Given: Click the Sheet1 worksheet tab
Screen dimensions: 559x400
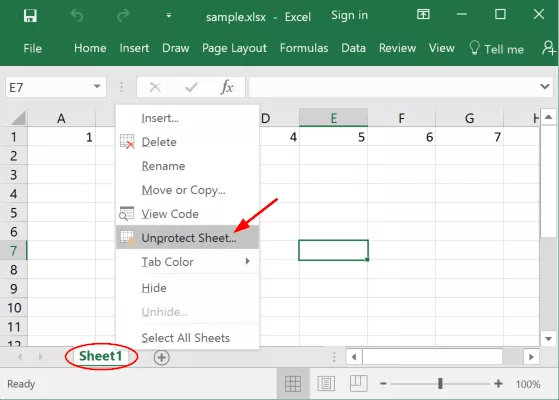Looking at the screenshot, I should [x=101, y=356].
